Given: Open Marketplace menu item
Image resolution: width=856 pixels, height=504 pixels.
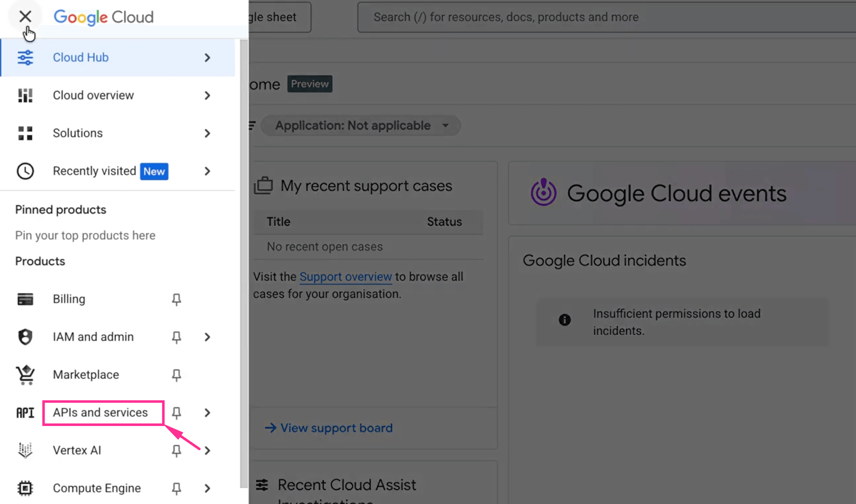Looking at the screenshot, I should [118, 375].
